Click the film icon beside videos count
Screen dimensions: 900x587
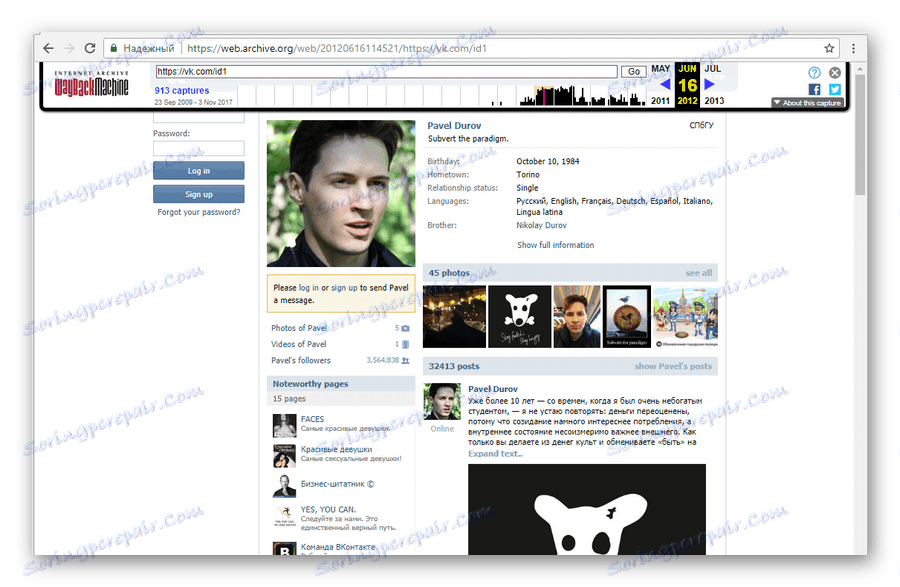pos(405,344)
